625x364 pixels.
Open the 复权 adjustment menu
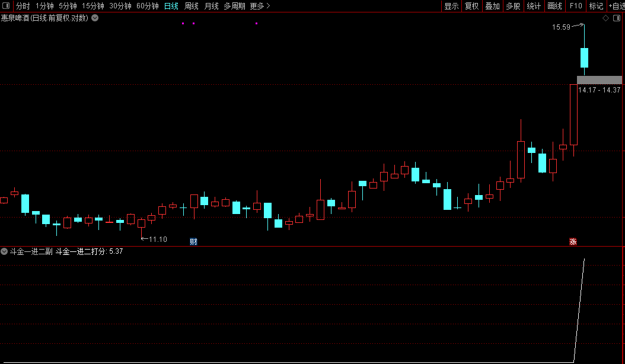[472, 6]
